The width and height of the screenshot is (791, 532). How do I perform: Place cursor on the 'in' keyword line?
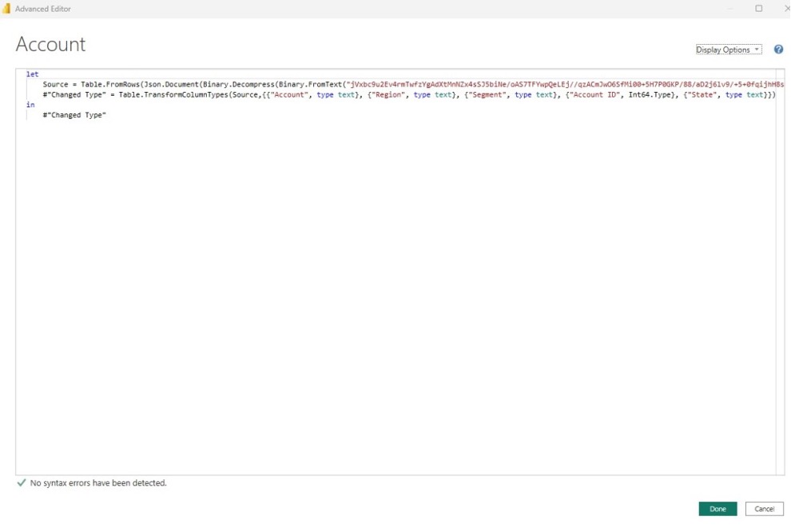[30, 105]
